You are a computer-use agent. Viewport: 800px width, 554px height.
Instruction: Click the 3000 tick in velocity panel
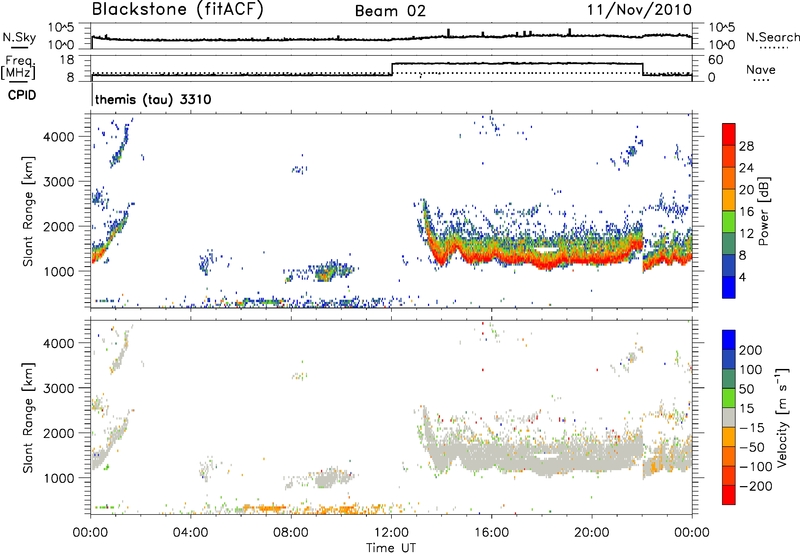coord(58,388)
